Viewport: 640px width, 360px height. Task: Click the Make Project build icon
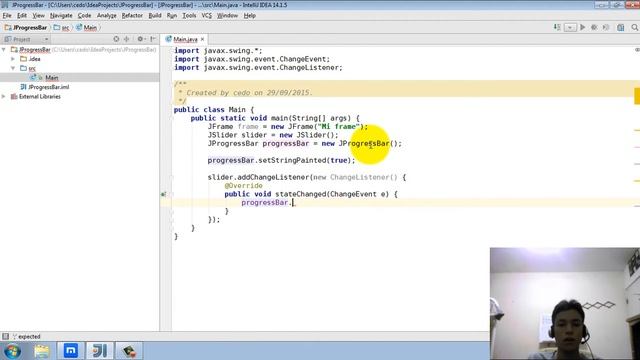557,27
